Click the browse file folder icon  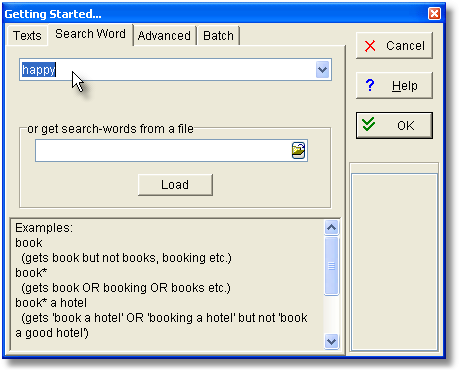click(298, 151)
